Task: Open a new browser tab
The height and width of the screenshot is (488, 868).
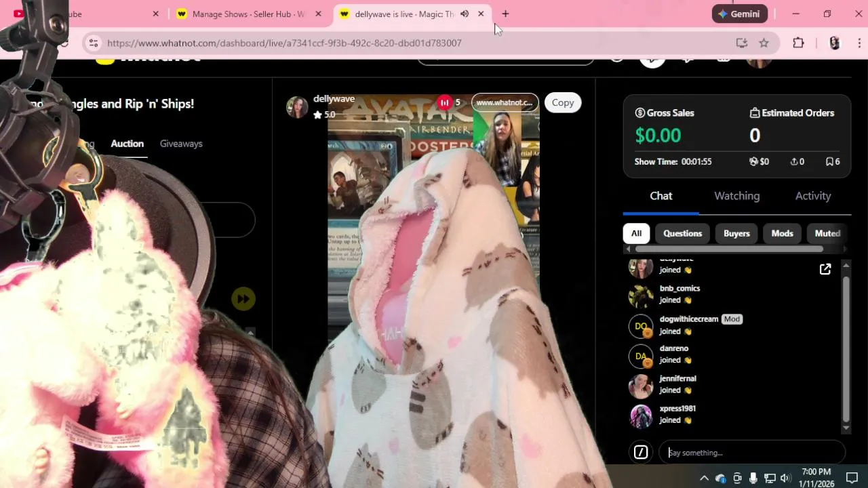Action: coord(505,14)
